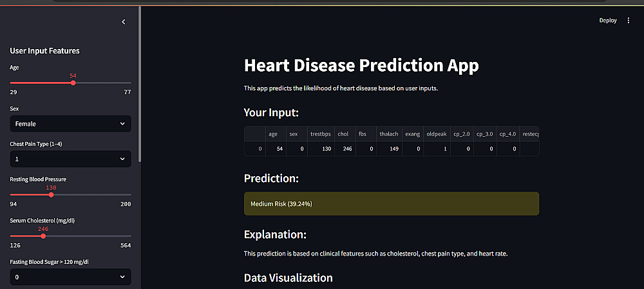Select the row index 0 cell
644x289 pixels.
(x=254, y=149)
